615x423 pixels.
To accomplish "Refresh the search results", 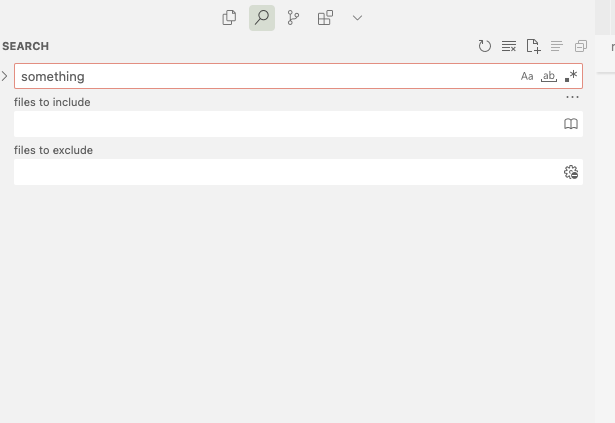I will (x=485, y=46).
